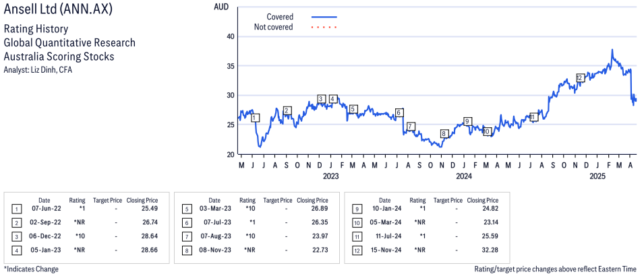The image size is (644, 274).
Task: Click chart marker 8 near November 2023
Action: (x=444, y=134)
